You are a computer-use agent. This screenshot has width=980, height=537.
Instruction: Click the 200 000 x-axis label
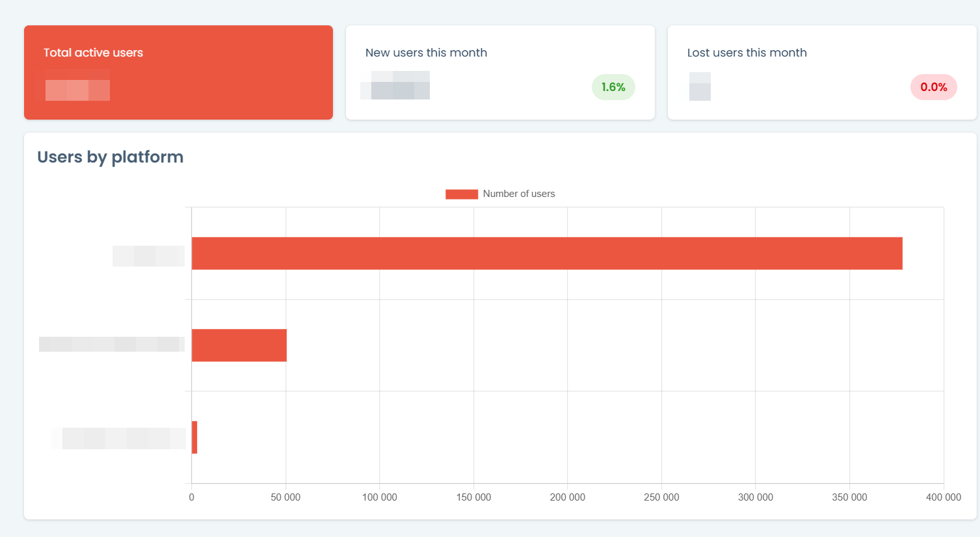pyautogui.click(x=567, y=497)
